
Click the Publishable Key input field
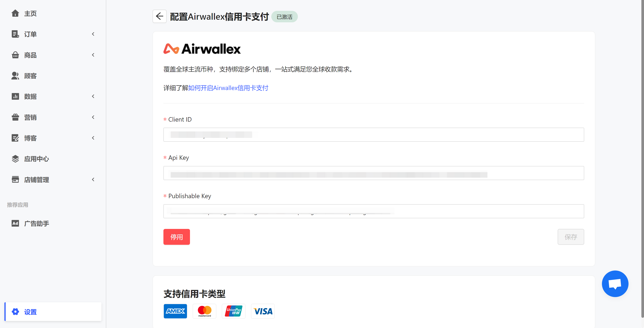coord(374,211)
